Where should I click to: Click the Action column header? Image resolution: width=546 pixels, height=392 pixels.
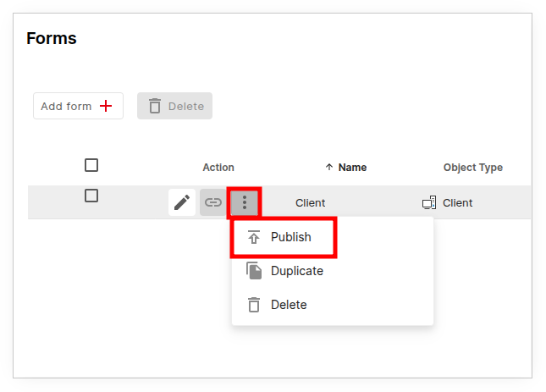[218, 168]
